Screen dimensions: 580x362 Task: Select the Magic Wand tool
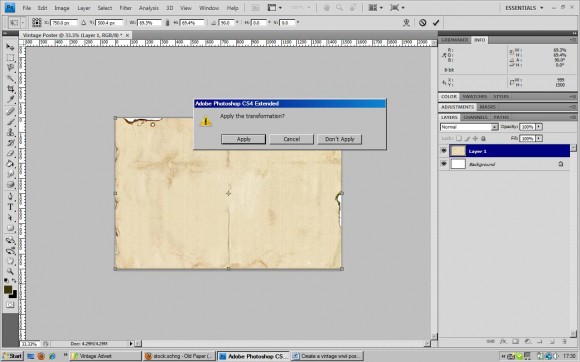[10, 78]
